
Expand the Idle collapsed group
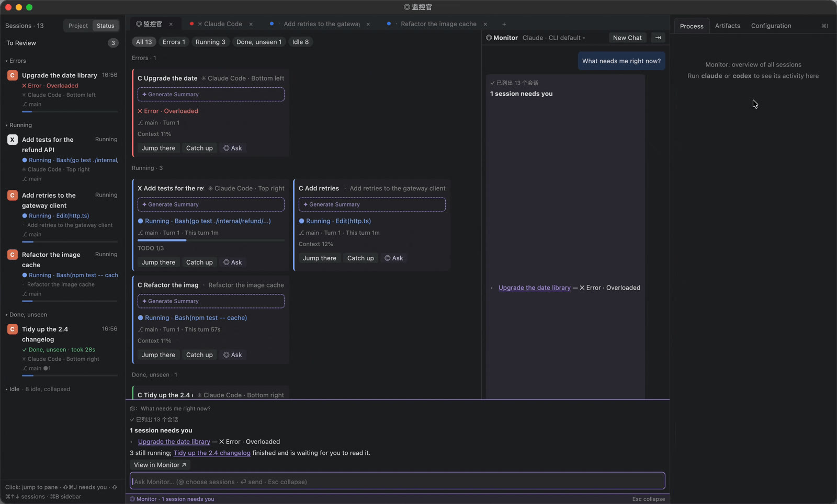click(38, 389)
